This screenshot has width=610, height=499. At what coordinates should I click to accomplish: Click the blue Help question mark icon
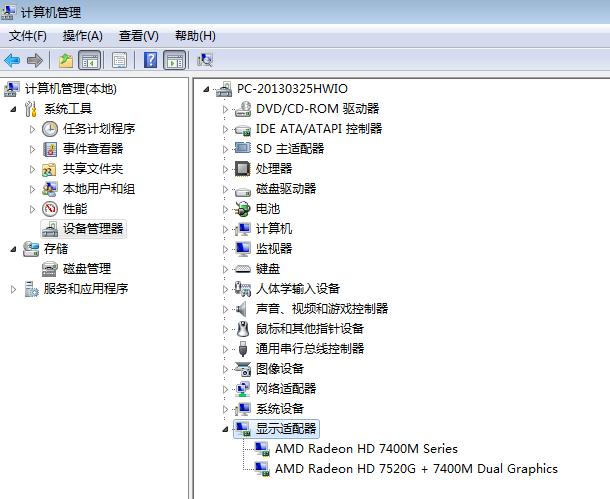click(x=150, y=60)
